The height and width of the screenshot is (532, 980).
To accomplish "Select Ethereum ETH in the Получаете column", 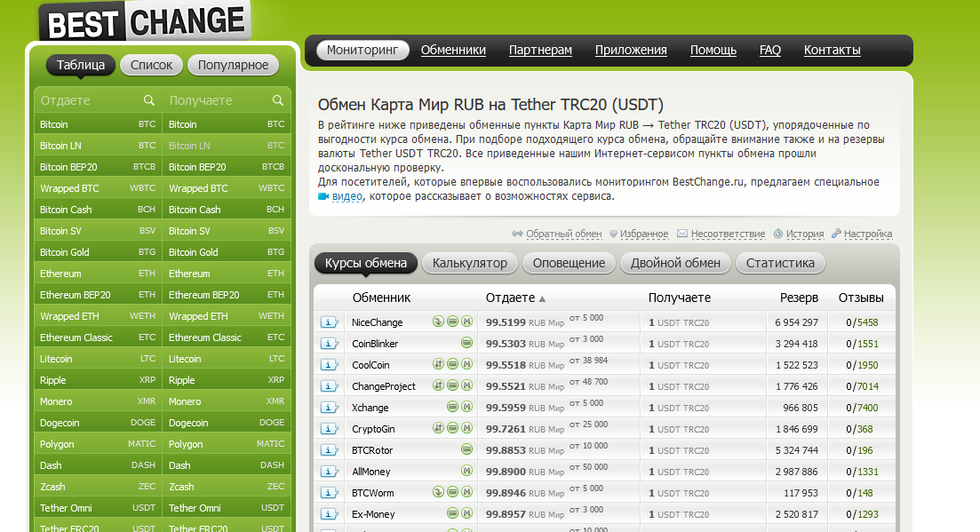I will pos(227,274).
